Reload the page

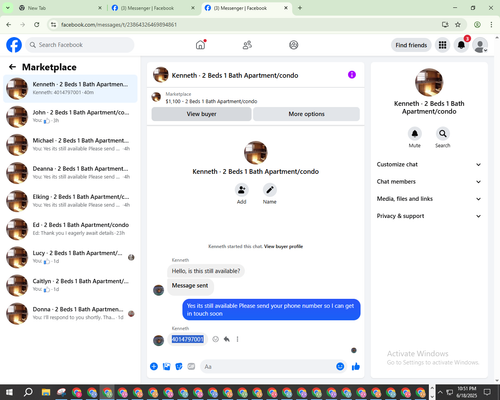[x=37, y=25]
